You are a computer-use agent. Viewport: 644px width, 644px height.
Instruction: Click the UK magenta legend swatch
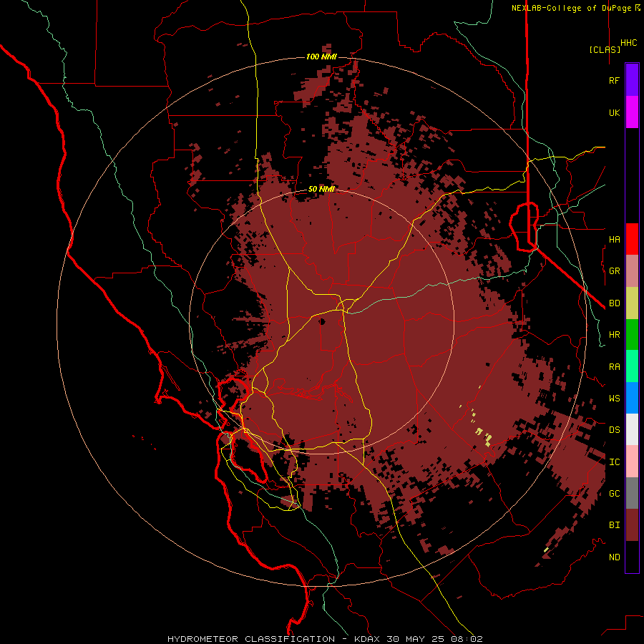(632, 112)
